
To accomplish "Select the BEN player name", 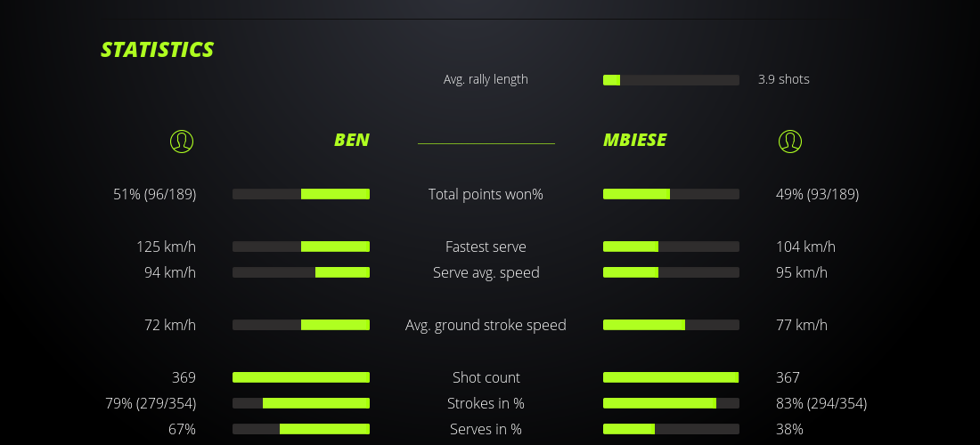I will click(x=351, y=140).
